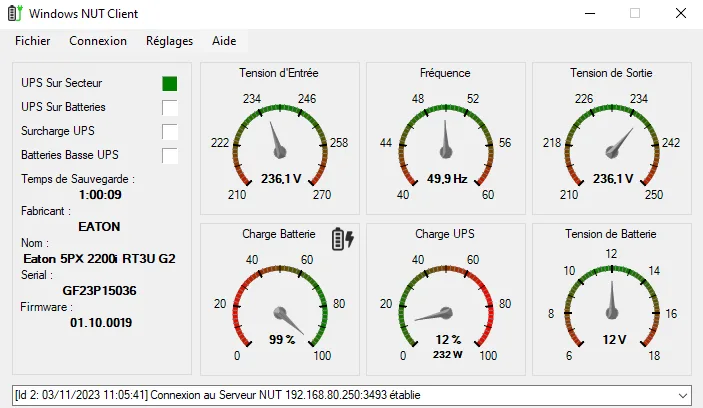Click the 49,9 Hz frequency value
This screenshot has width=703, height=408.
pyautogui.click(x=447, y=179)
